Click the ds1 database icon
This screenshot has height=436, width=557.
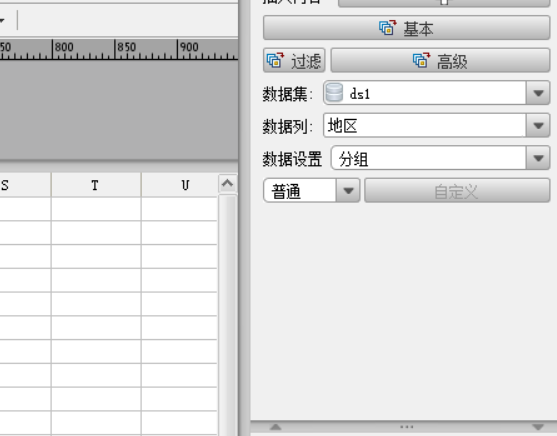click(x=334, y=93)
